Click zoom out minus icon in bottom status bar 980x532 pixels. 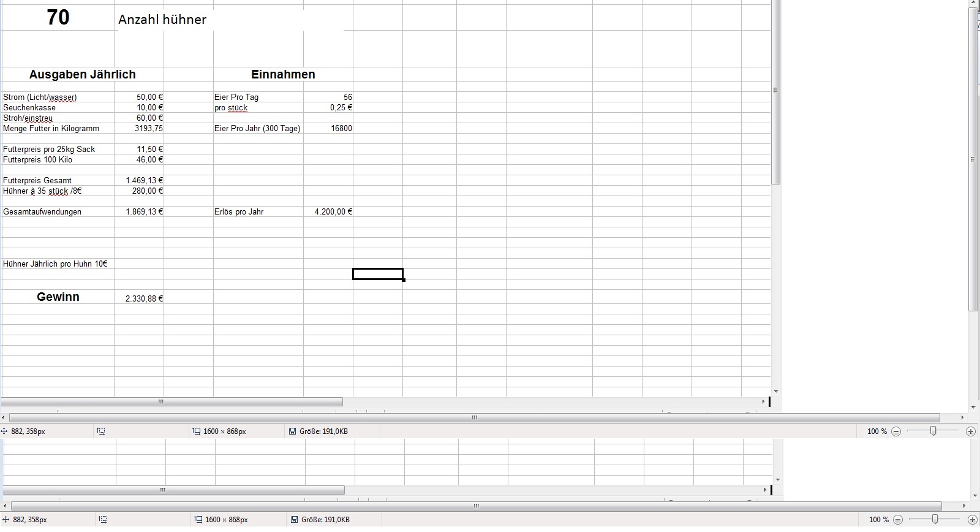[x=898, y=520]
